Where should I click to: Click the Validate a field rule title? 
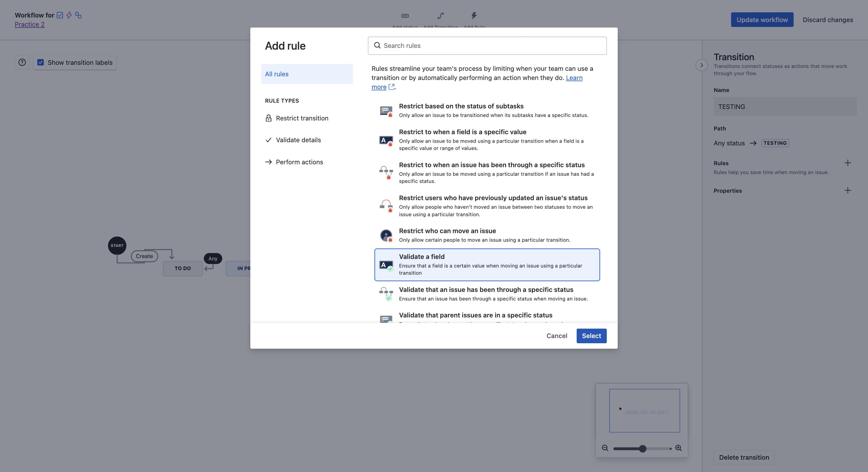(422, 257)
